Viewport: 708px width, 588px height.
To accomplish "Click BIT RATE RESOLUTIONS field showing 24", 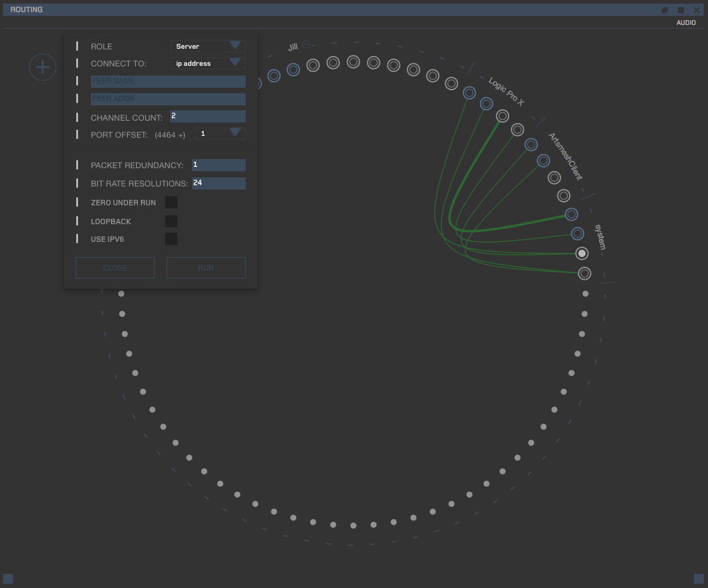I will (x=218, y=183).
